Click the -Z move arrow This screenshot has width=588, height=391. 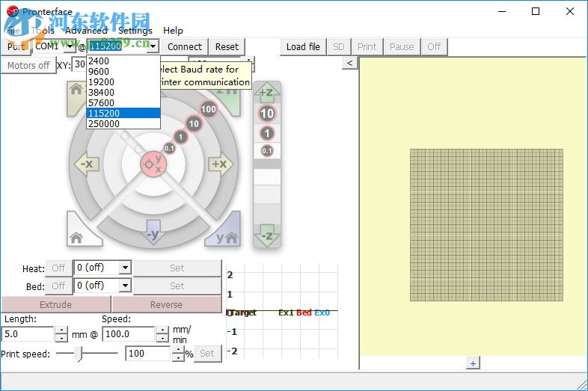(266, 235)
